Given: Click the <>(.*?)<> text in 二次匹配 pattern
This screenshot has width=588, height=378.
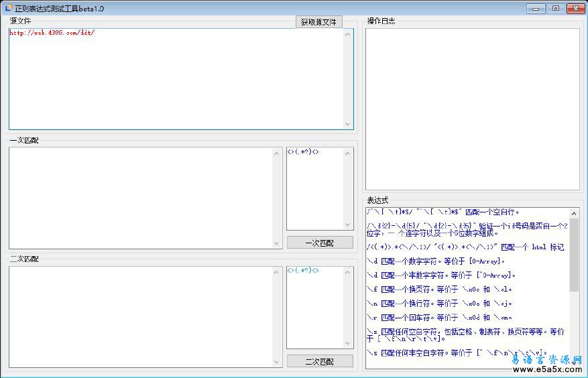Looking at the screenshot, I should (x=303, y=270).
